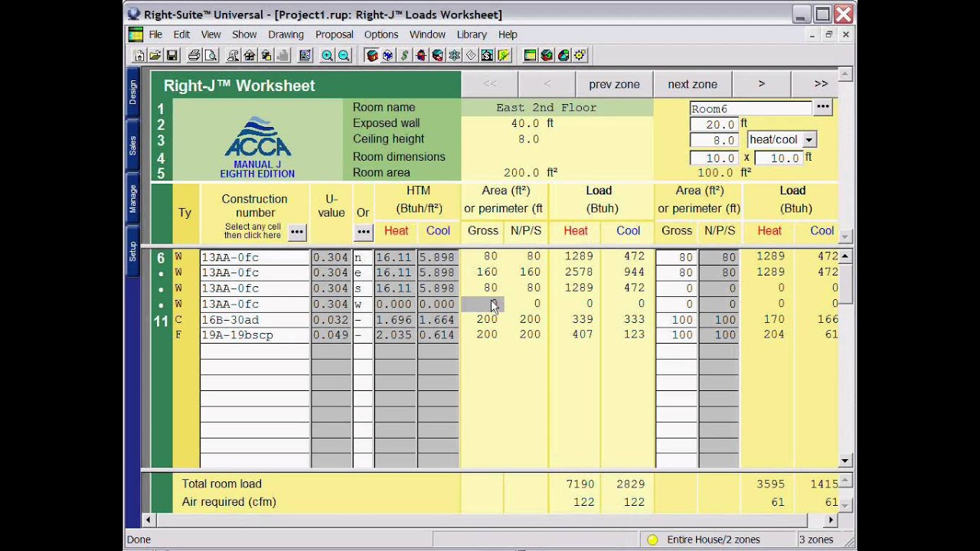This screenshot has width=980, height=551.
Task: Click the ellipsis under Construction number header
Action: coord(297,232)
